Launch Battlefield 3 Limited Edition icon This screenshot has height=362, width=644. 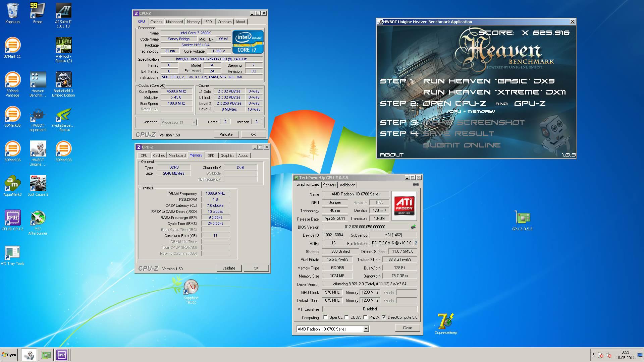click(x=63, y=84)
